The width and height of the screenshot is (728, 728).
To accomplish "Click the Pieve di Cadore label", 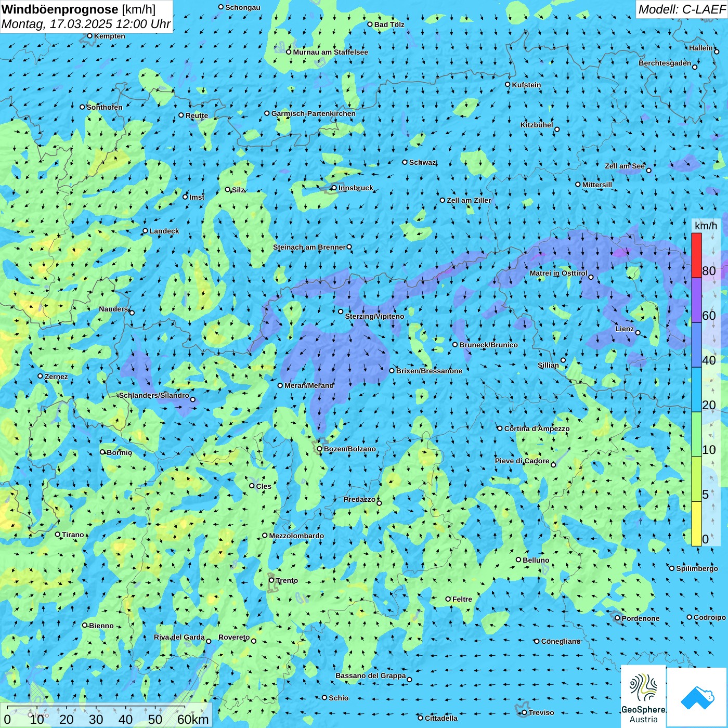I will tap(522, 461).
